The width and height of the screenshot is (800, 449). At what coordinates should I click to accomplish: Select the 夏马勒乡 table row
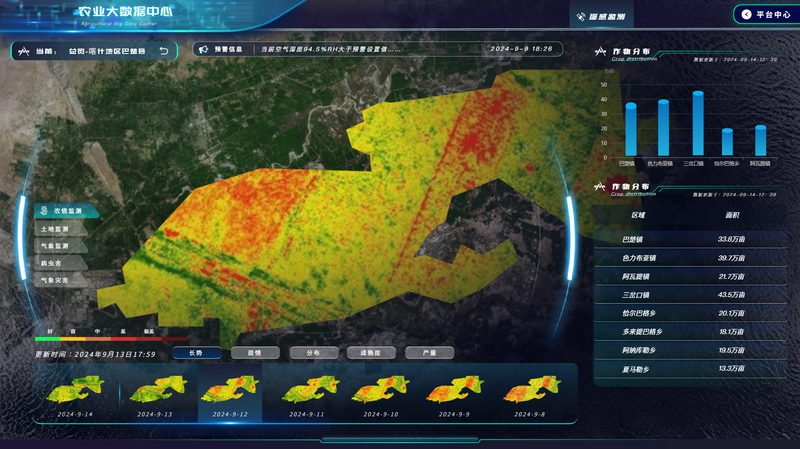(x=690, y=369)
